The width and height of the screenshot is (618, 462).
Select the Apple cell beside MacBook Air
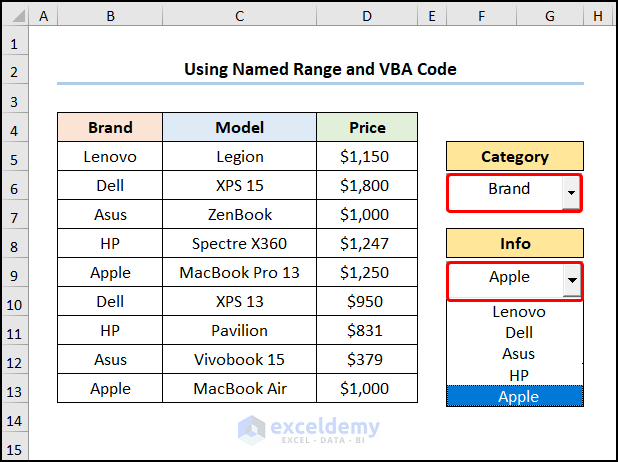coord(110,388)
